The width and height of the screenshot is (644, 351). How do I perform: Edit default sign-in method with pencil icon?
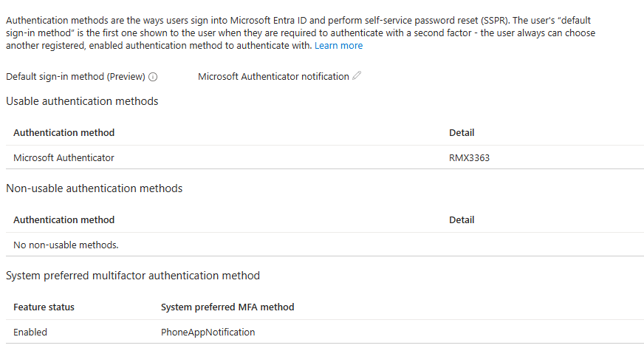[x=357, y=75]
